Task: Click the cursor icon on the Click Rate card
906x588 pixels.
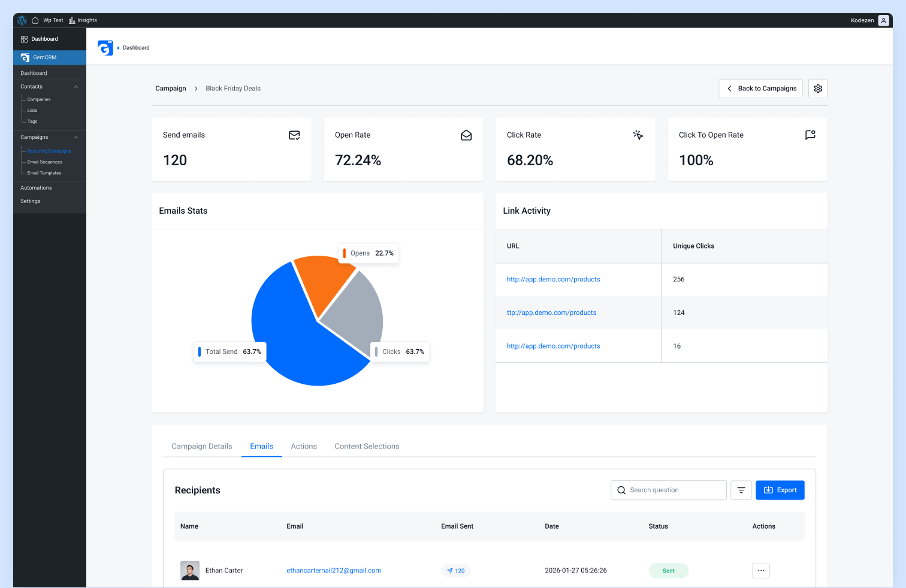Action: (638, 135)
